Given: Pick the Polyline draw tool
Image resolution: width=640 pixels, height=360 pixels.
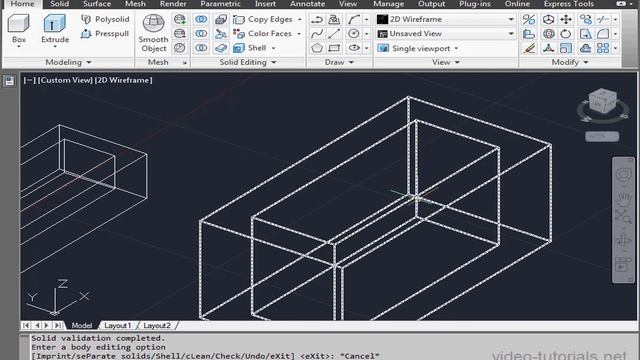Looking at the screenshot, I should pyautogui.click(x=317, y=19).
